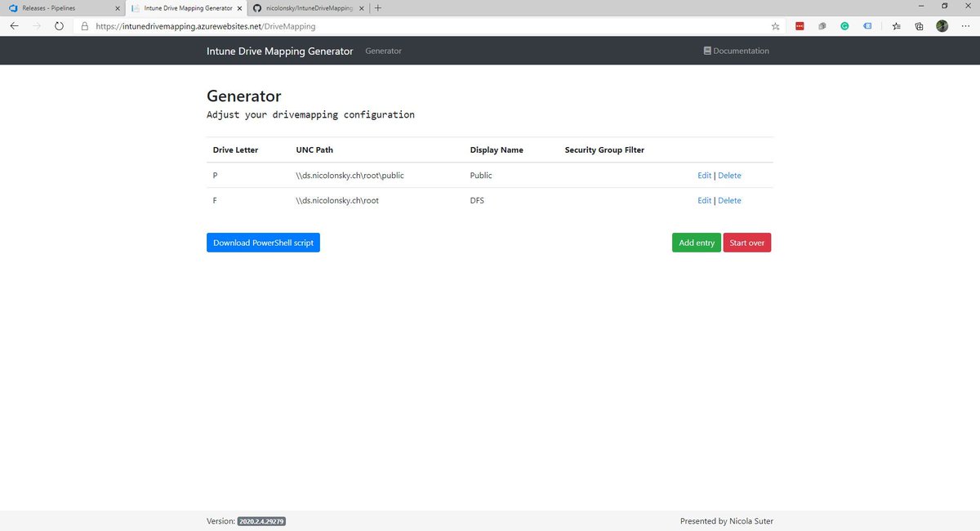Image resolution: width=980 pixels, height=531 pixels.
Task: Switch to nicolonsky/IntuneDriveMapping GitHub tab
Action: tap(309, 8)
